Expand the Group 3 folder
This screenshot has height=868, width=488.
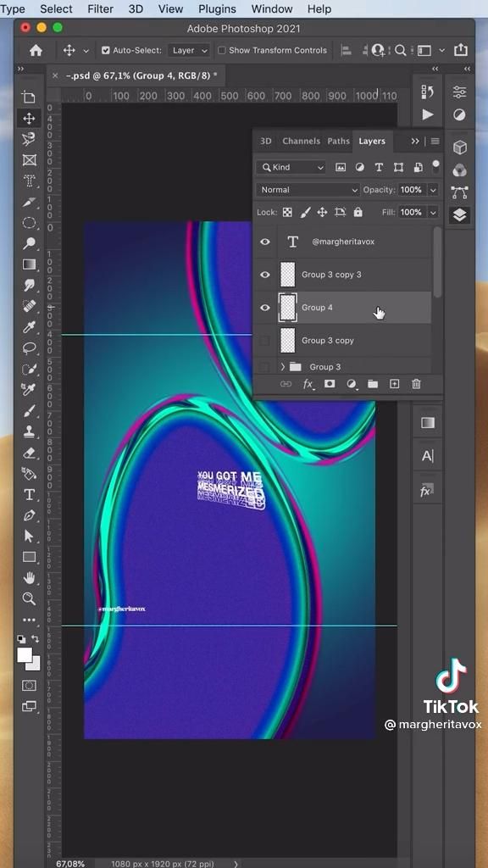tap(283, 366)
